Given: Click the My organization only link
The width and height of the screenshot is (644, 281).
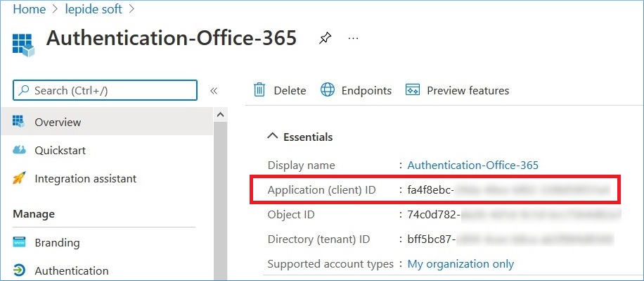Looking at the screenshot, I should pyautogui.click(x=461, y=263).
